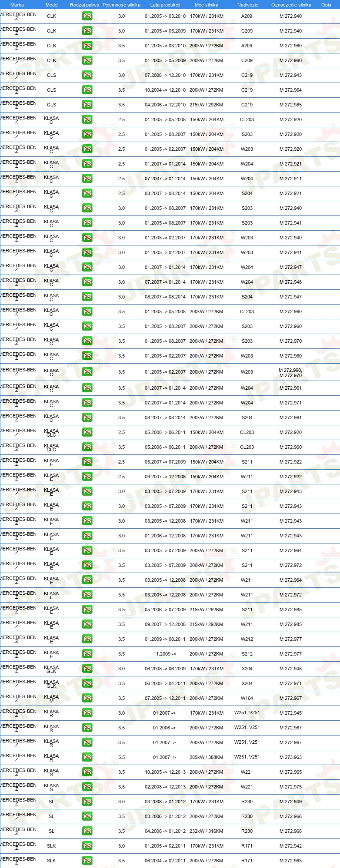Select the '06.2004 -> 02.2011' production cell
Screen dimensions: 340x868
coord(165,861)
